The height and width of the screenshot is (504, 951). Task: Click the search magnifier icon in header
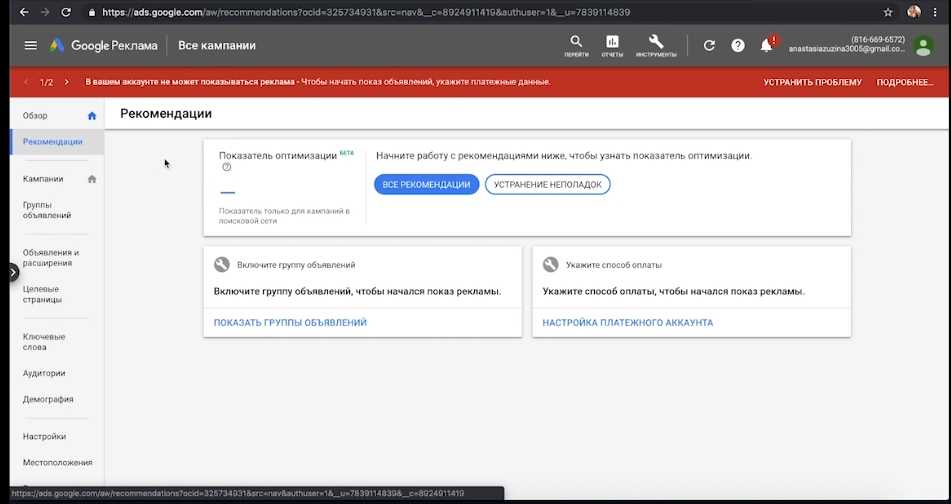pos(576,42)
